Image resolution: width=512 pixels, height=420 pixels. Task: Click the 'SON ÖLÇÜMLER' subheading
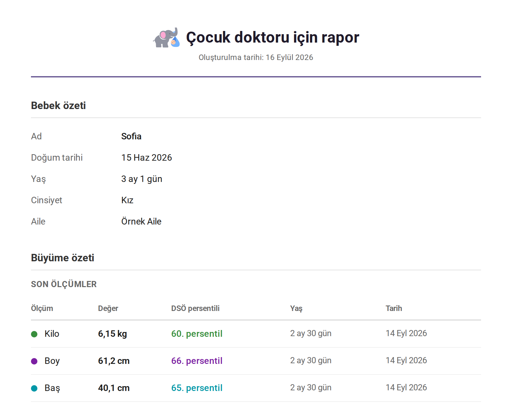(64, 284)
